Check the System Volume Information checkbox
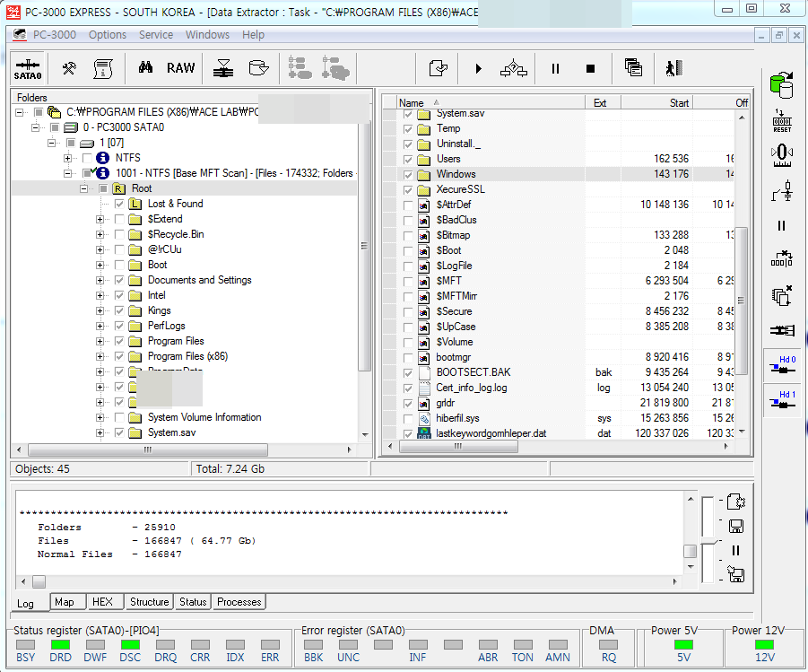Image resolution: width=808 pixels, height=672 pixels. [x=119, y=417]
